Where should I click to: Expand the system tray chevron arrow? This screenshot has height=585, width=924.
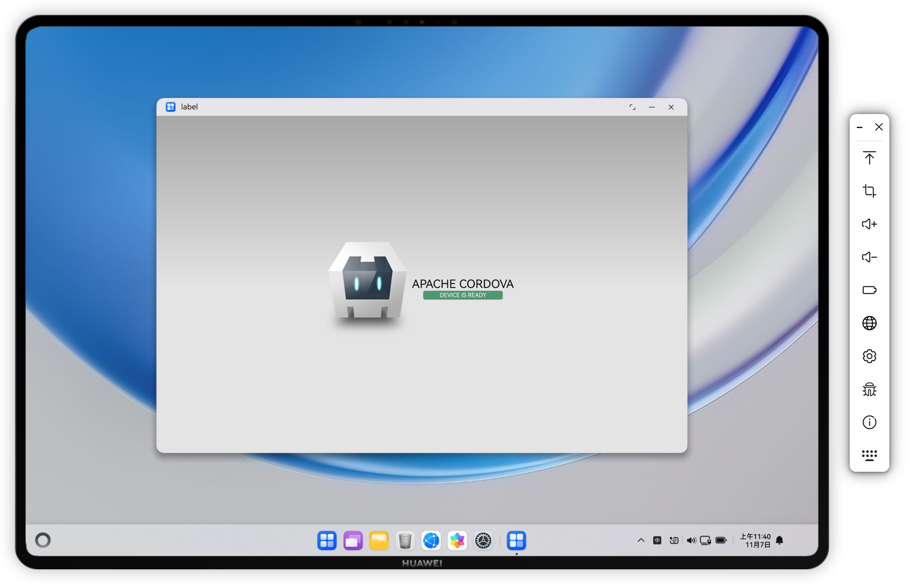[x=641, y=540]
